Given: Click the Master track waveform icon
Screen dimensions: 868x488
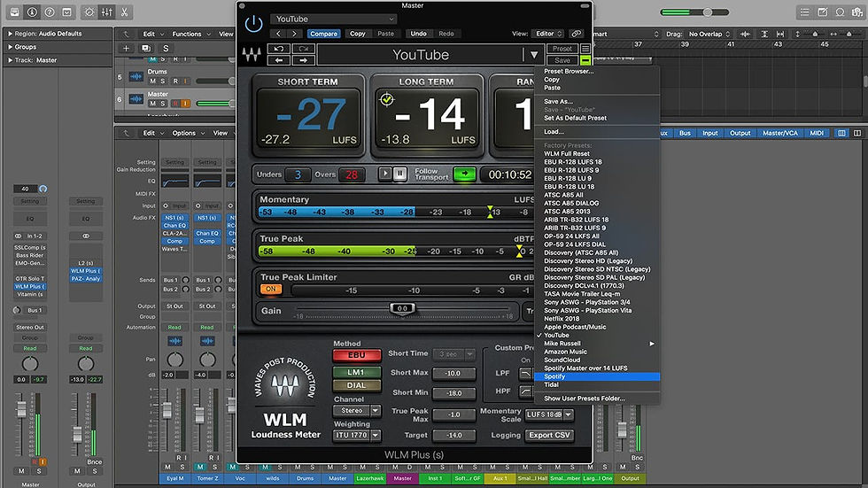Looking at the screenshot, I should click(x=136, y=99).
